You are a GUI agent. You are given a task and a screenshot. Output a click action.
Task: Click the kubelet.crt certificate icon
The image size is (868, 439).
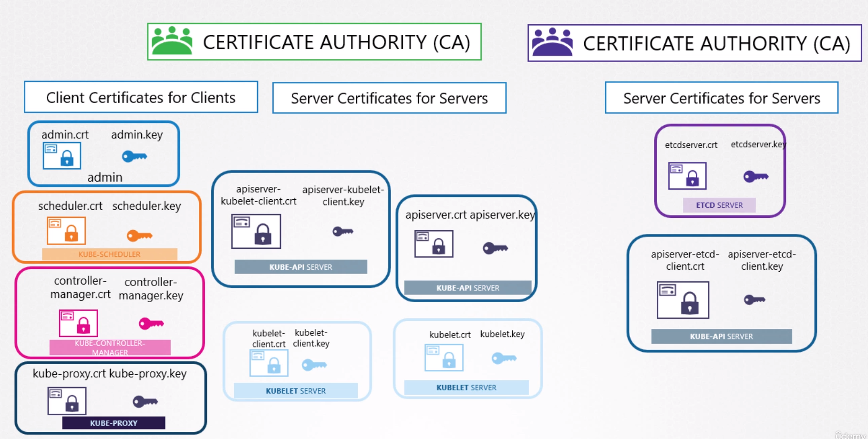444,357
